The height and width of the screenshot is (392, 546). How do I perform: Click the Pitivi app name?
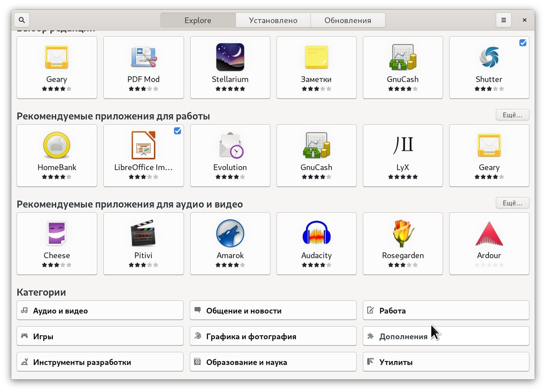tap(143, 256)
